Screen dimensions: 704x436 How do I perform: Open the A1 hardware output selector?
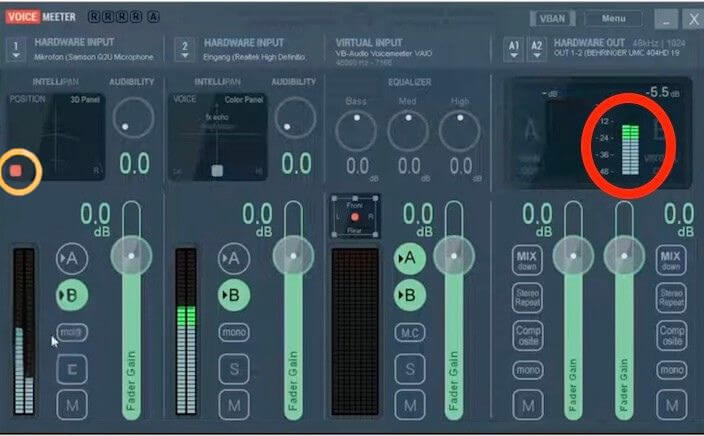[x=514, y=49]
